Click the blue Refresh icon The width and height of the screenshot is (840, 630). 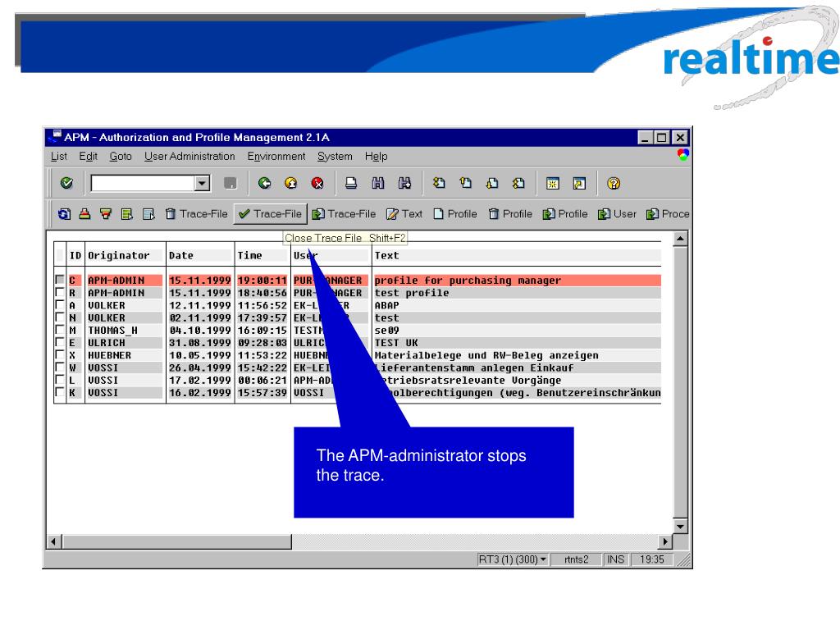tap(64, 214)
